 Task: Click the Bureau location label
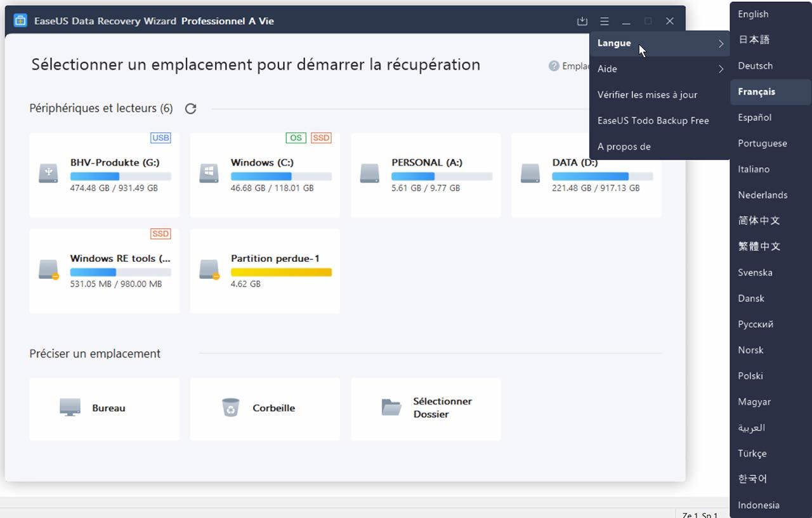[108, 408]
